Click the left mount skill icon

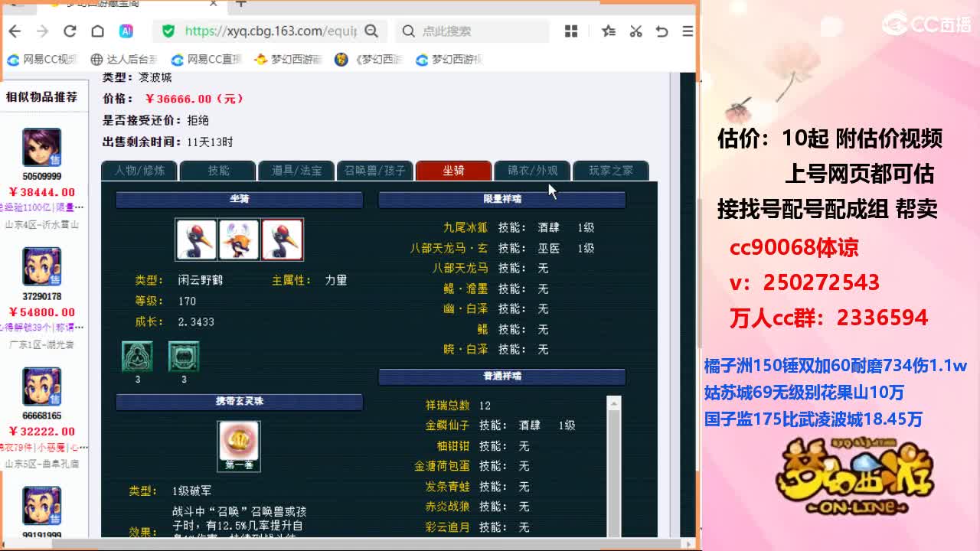click(138, 357)
